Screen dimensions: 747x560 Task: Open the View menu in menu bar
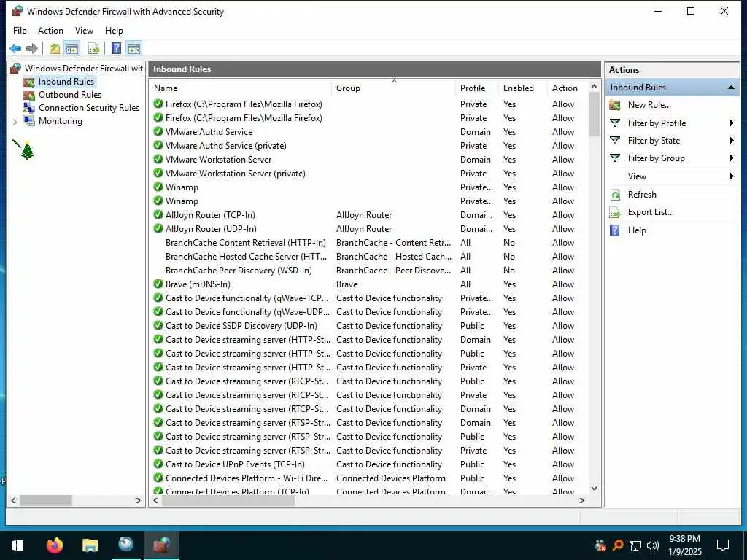(x=84, y=31)
